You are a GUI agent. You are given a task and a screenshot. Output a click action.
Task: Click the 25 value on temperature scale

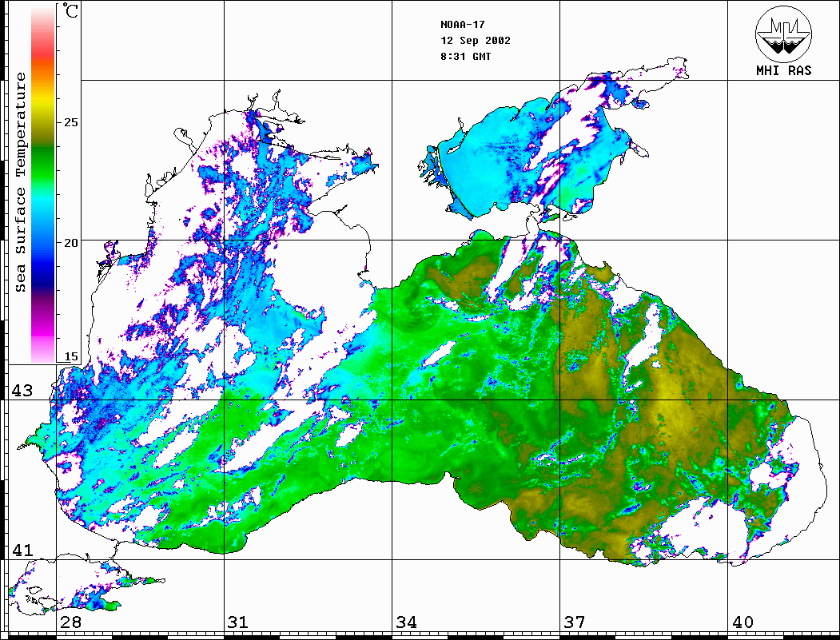70,122
